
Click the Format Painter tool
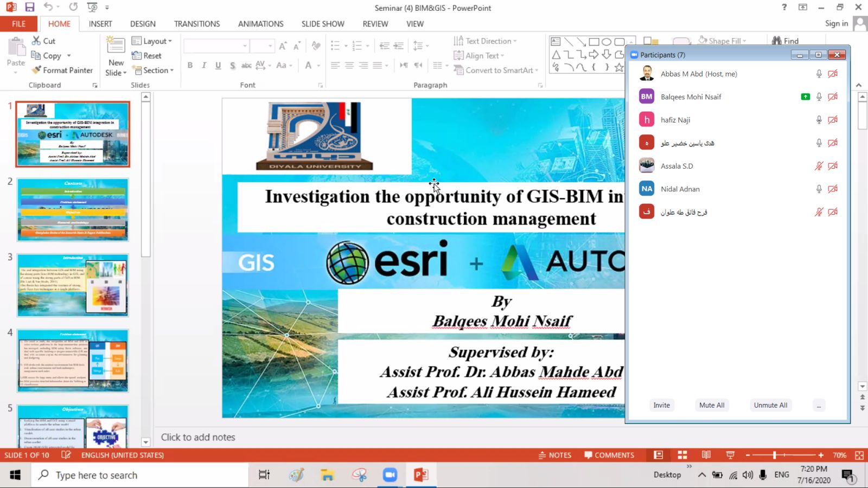tap(62, 70)
